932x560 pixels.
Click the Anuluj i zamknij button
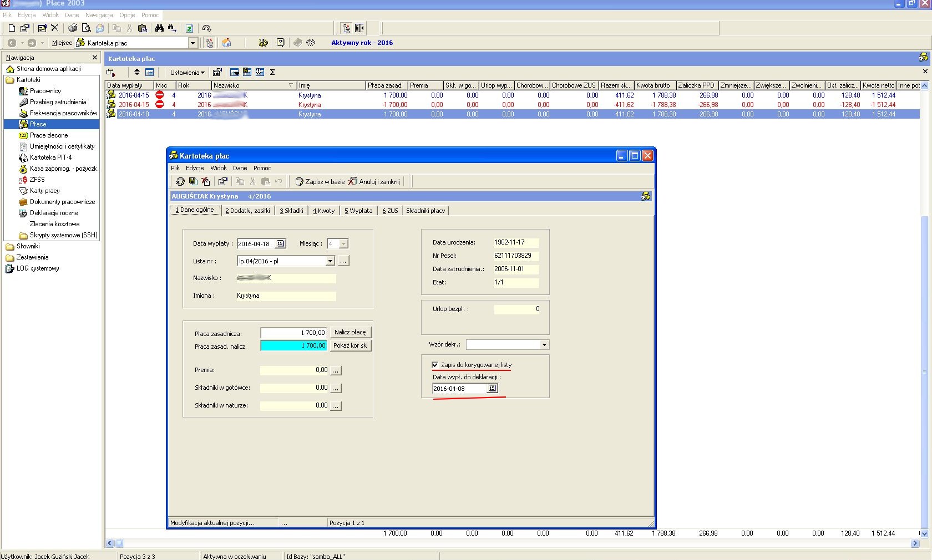[374, 181]
